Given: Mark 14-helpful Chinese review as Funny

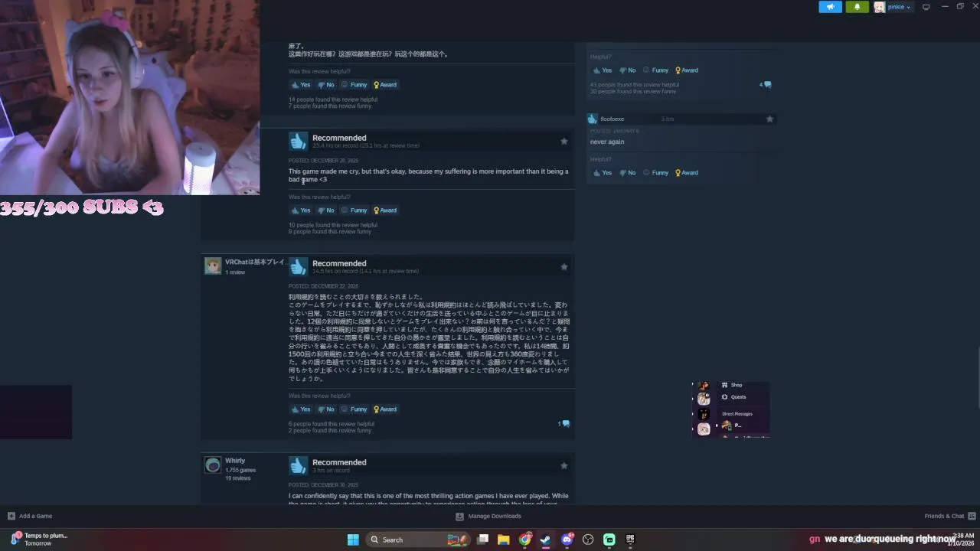Looking at the screenshot, I should click(354, 85).
